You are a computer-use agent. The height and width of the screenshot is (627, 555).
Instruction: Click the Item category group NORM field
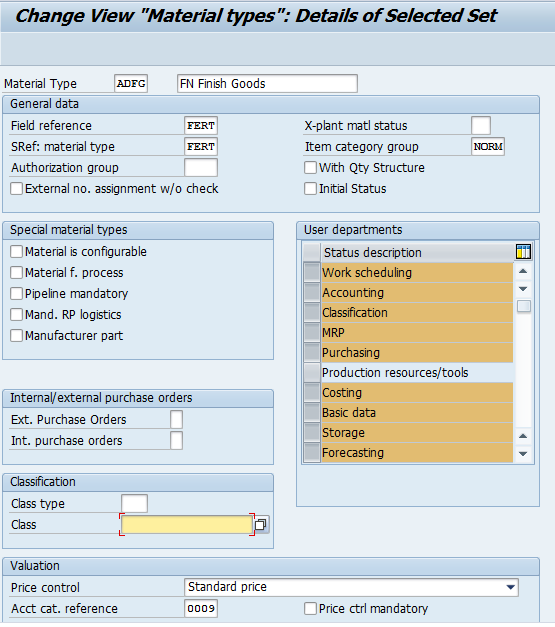point(488,147)
